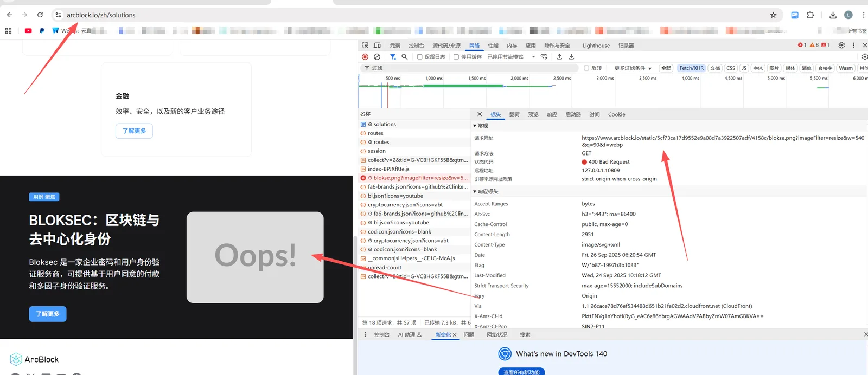Screen dimensions: 868x375
Task: Reload the page with the refresh icon
Action: pyautogui.click(x=40, y=15)
